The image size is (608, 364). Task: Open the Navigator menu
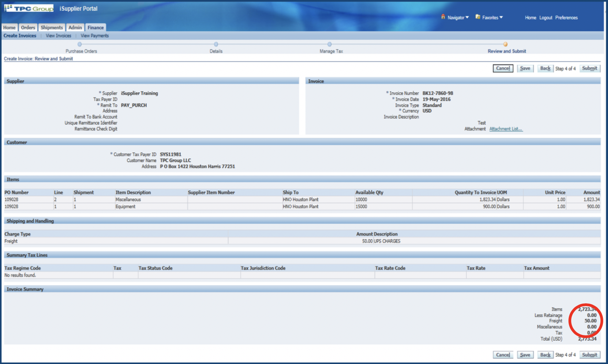[458, 17]
